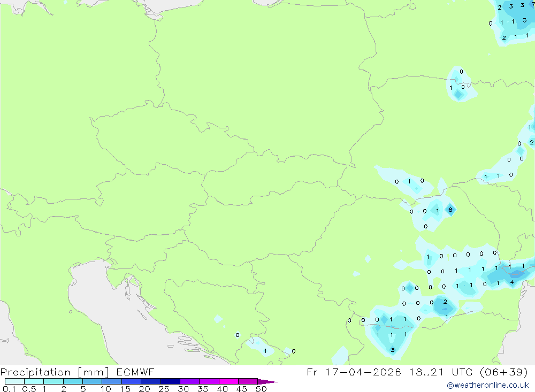Viewport: 535px width, 392px height.
Task: Click the "Fr" weekday abbreviation
Action: (x=312, y=372)
